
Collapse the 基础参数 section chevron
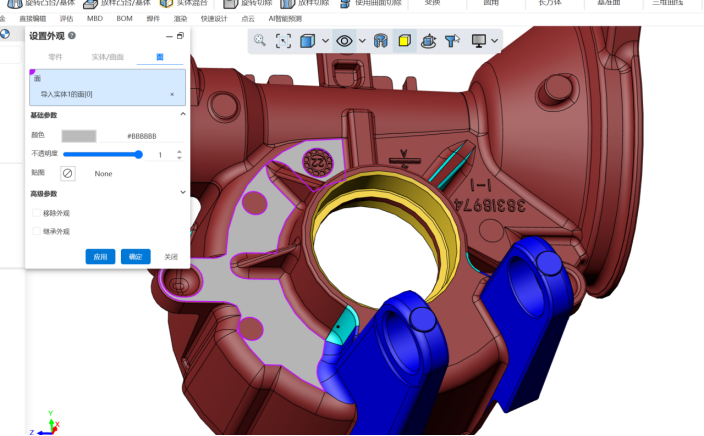click(x=183, y=114)
